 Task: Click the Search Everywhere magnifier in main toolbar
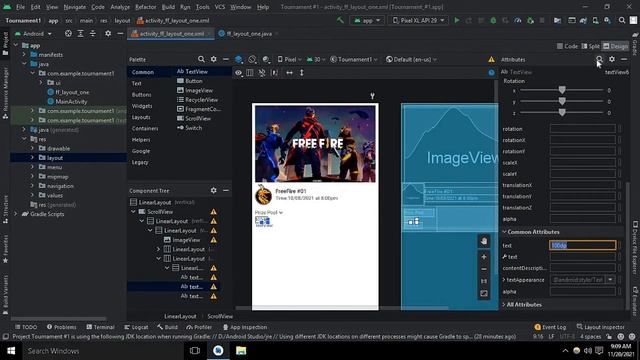(x=622, y=20)
